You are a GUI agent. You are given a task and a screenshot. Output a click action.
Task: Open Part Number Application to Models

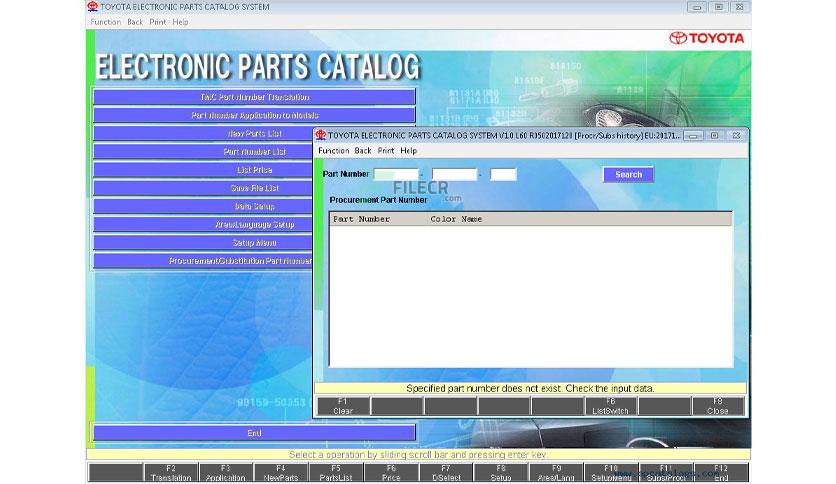[254, 115]
